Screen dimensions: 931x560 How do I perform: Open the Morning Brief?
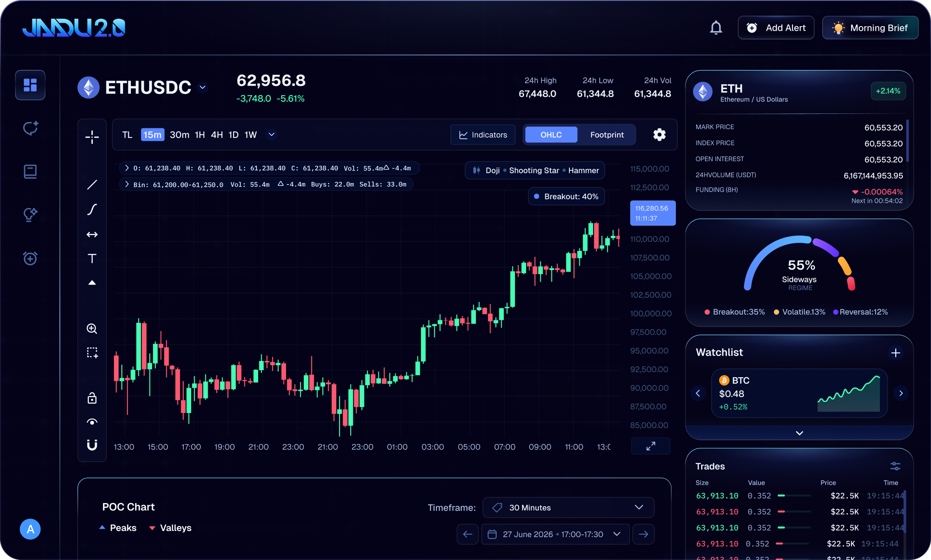(870, 28)
